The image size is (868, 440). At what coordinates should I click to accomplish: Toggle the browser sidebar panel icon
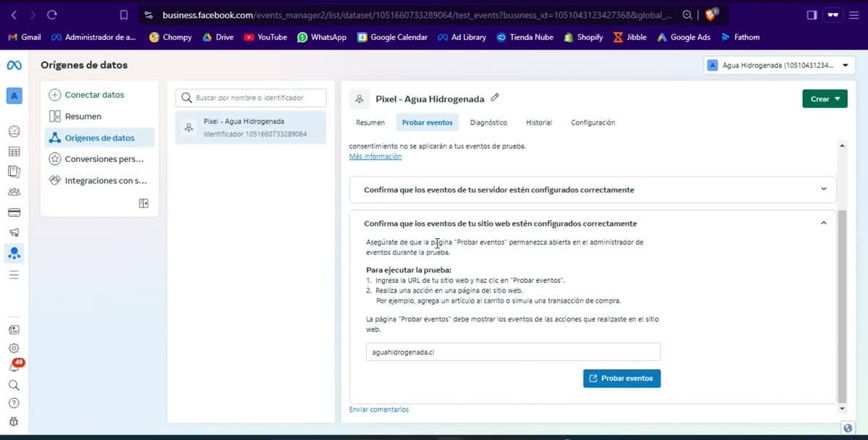[812, 14]
